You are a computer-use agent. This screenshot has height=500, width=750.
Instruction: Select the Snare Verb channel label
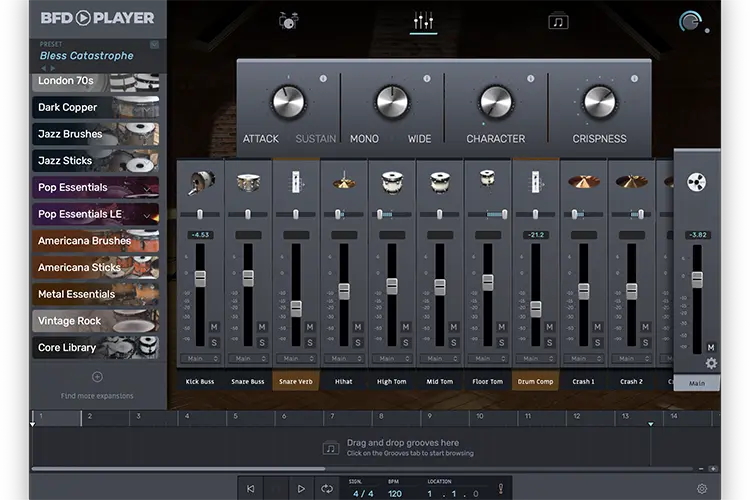coord(296,381)
